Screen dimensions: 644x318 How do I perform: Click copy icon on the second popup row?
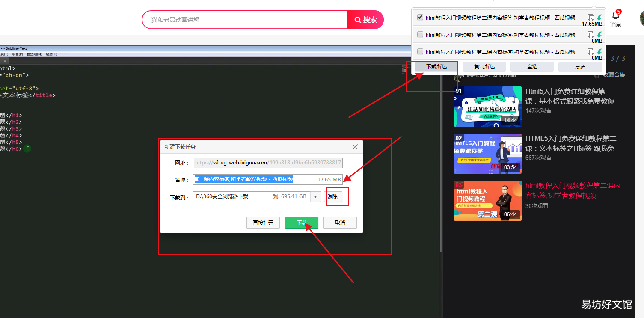point(591,35)
